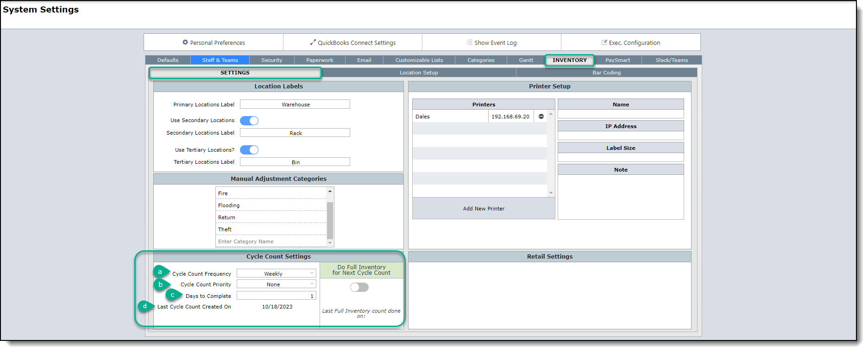Select the Flooding adjustment category
This screenshot has width=868, height=352.
[271, 205]
